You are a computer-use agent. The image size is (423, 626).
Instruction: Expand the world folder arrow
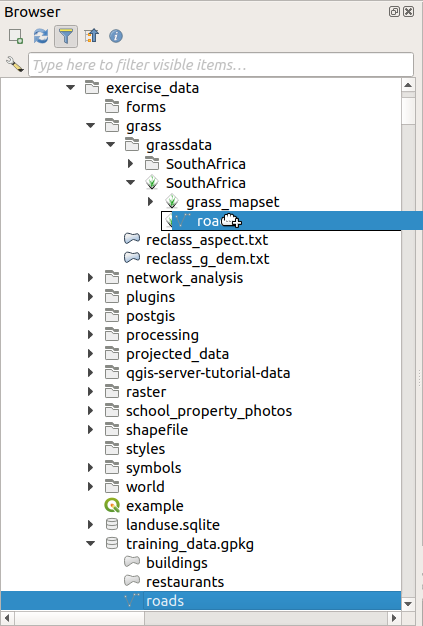pyautogui.click(x=91, y=486)
